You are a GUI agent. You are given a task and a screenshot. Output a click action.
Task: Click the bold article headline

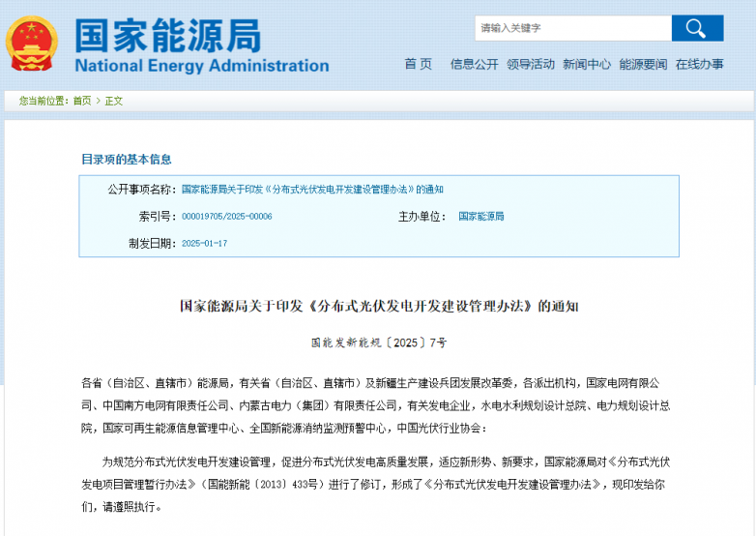[378, 306]
